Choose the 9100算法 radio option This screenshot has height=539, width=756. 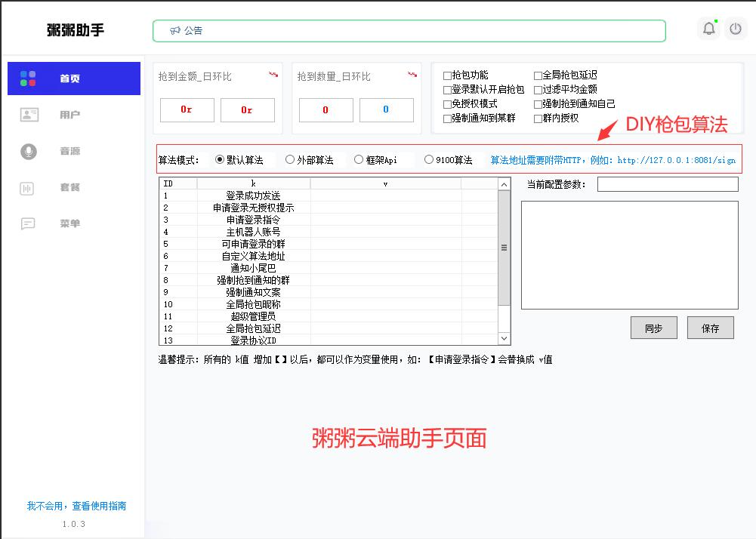[x=429, y=160]
